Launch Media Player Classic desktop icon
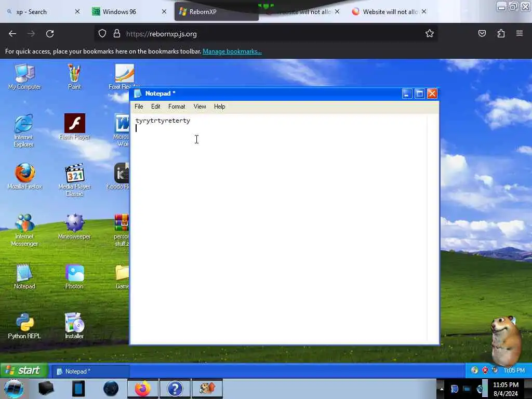532x399 pixels. click(x=74, y=180)
